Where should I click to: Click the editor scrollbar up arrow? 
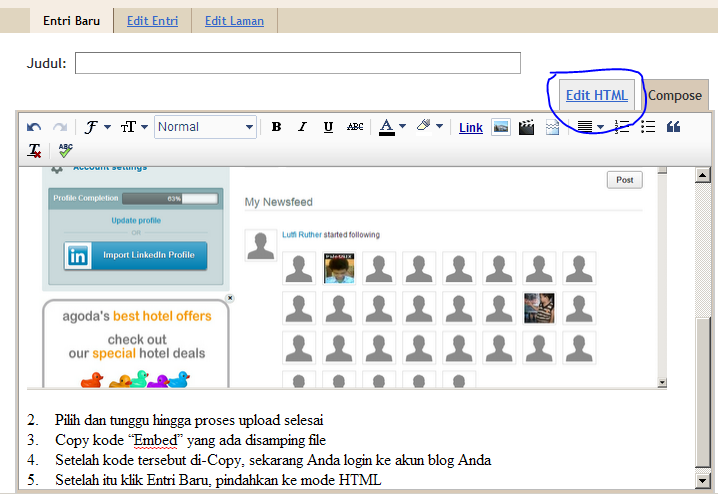(703, 175)
